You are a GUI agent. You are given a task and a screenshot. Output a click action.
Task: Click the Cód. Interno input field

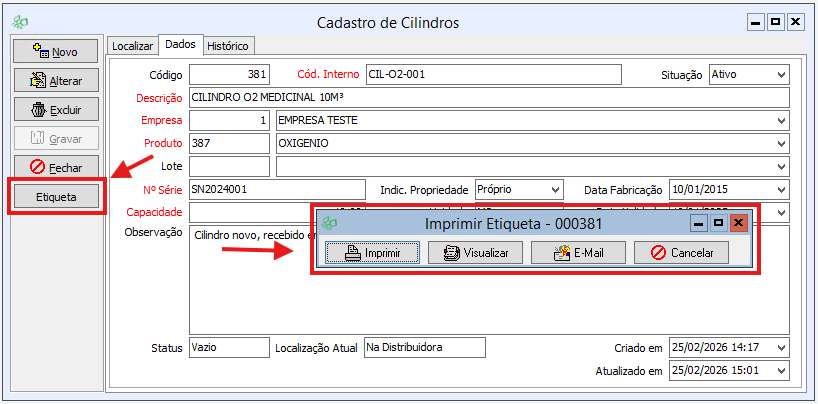coord(493,75)
